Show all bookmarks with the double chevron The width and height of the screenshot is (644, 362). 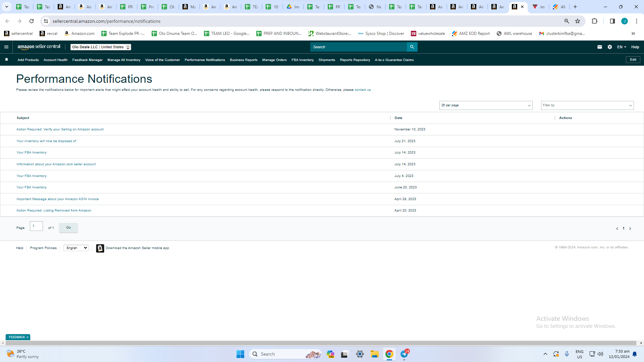click(633, 34)
